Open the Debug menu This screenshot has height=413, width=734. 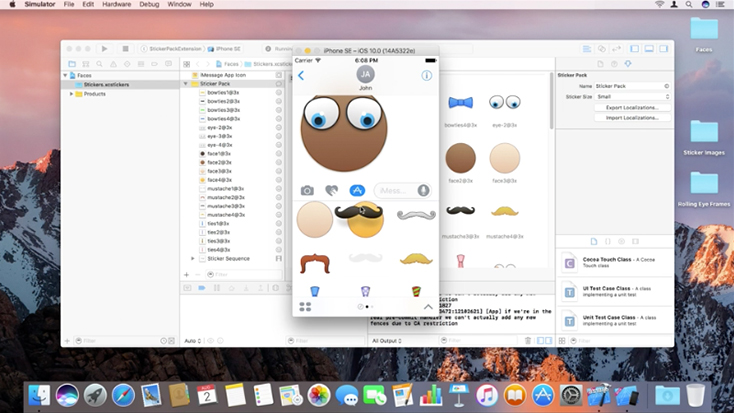click(149, 5)
